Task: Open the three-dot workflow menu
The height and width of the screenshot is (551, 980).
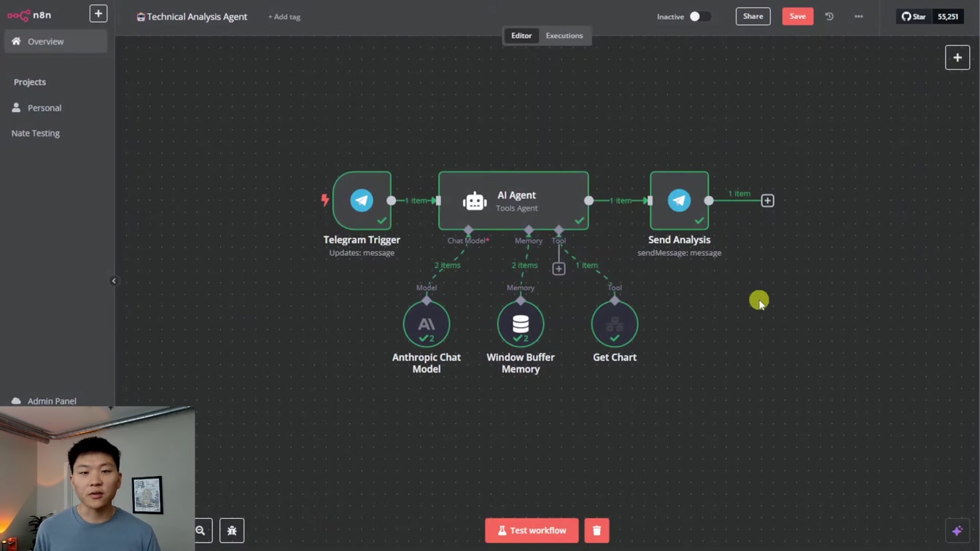Action: [858, 16]
